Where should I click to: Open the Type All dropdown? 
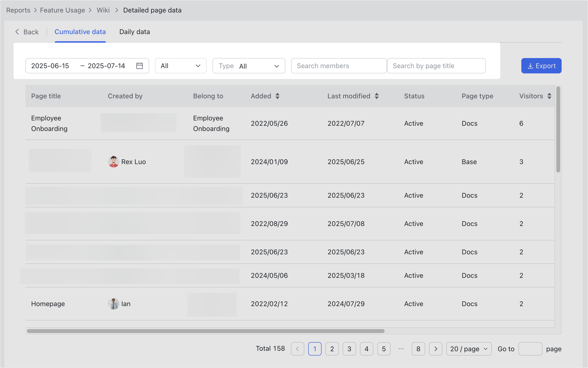point(249,66)
